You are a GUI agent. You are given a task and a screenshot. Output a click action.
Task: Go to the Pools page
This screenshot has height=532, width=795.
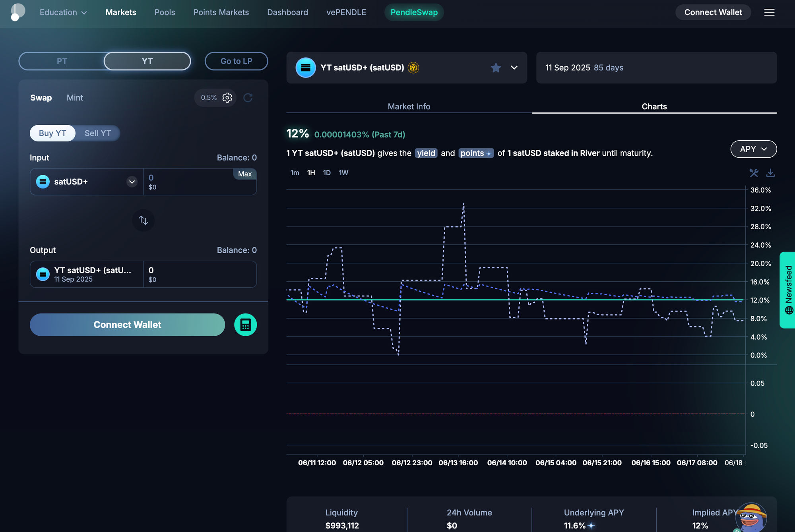[165, 12]
